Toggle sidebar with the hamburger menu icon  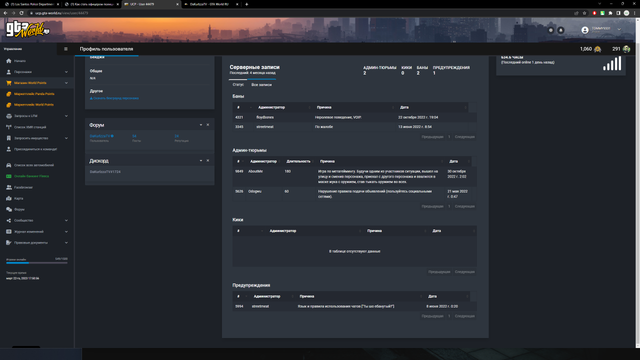pos(66,49)
